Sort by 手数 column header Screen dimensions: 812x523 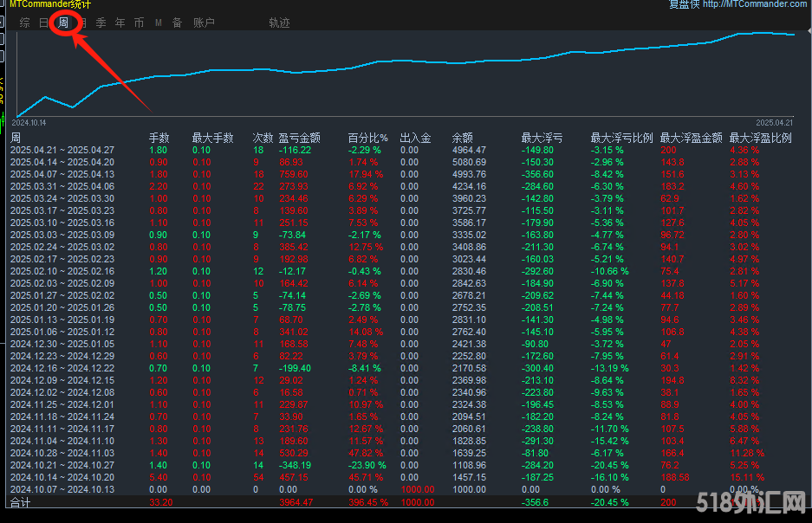click(159, 138)
